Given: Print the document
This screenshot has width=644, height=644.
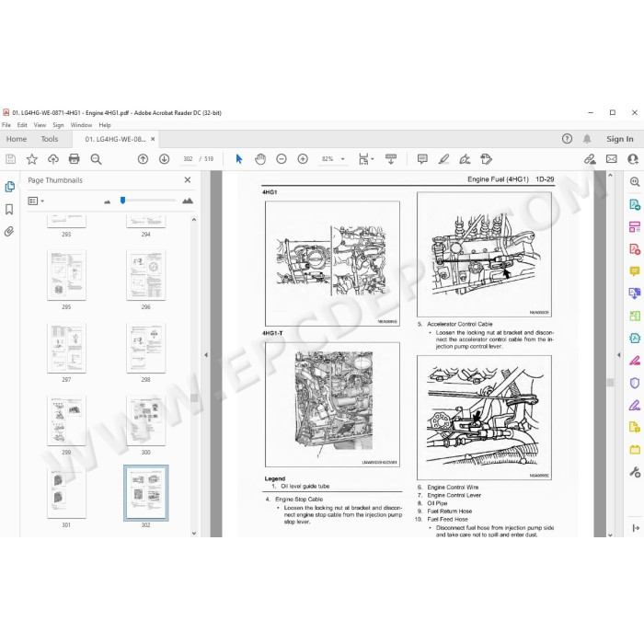Looking at the screenshot, I should tap(74, 159).
